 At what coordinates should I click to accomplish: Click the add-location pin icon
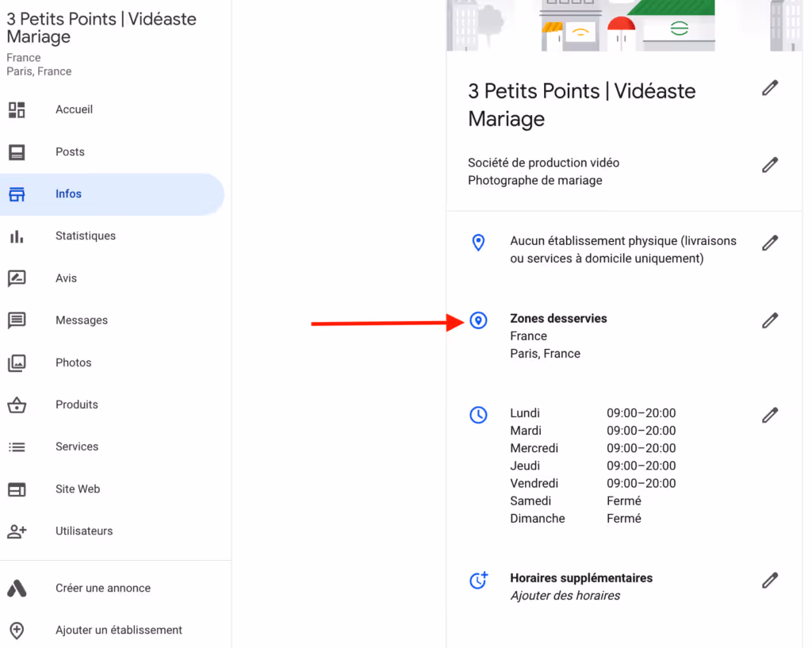click(17, 631)
